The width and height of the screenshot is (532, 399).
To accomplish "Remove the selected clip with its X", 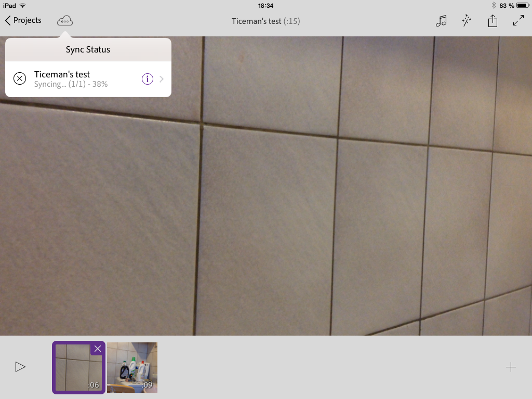I will tap(98, 349).
